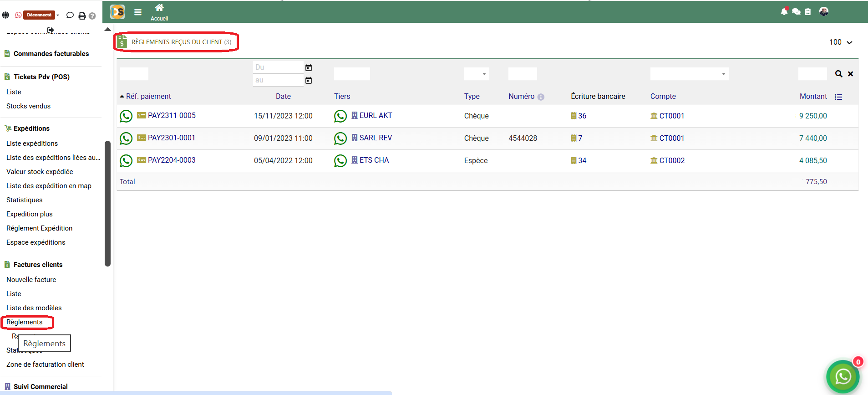
Task: Open the notifications bell icon
Action: point(784,11)
